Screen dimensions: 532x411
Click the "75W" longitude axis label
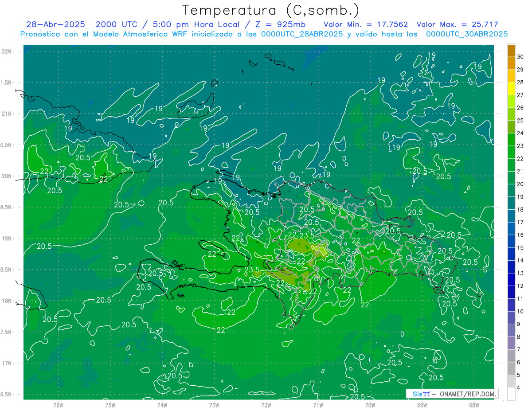coord(110,405)
